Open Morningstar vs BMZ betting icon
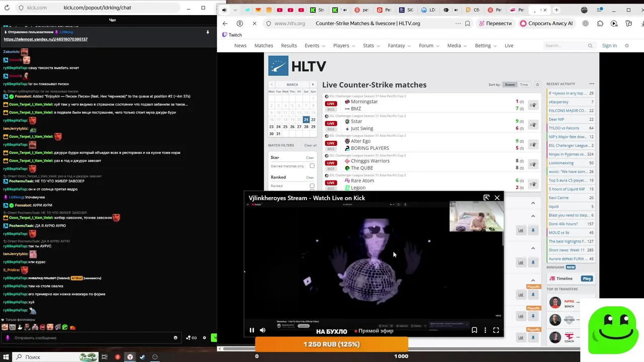Viewport: 644px width, 362px height. point(533,105)
